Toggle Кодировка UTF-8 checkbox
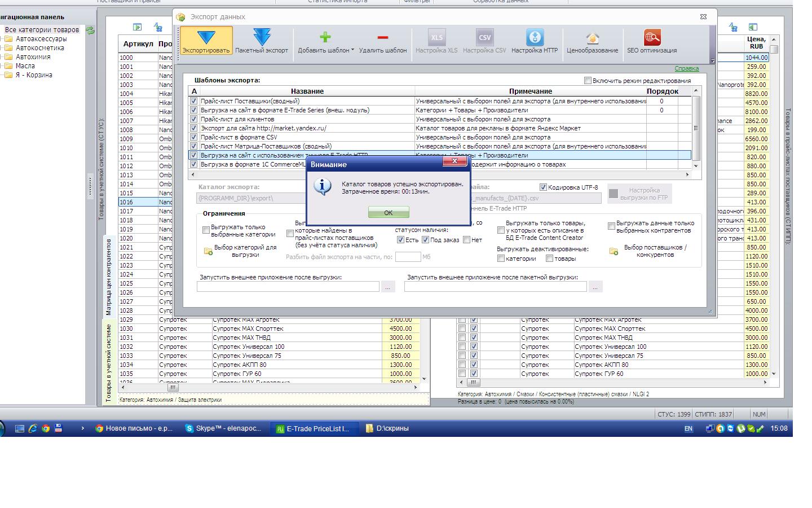The width and height of the screenshot is (812, 508). pyautogui.click(x=543, y=187)
